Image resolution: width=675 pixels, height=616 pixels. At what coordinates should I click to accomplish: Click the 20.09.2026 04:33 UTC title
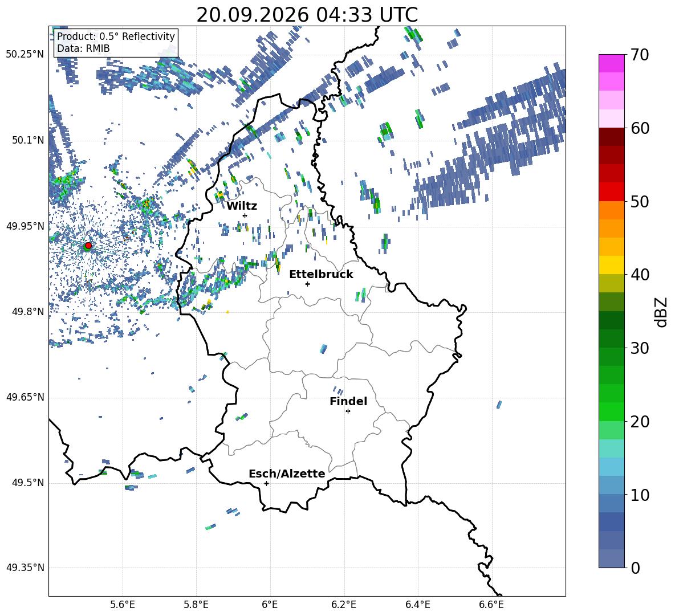point(307,15)
